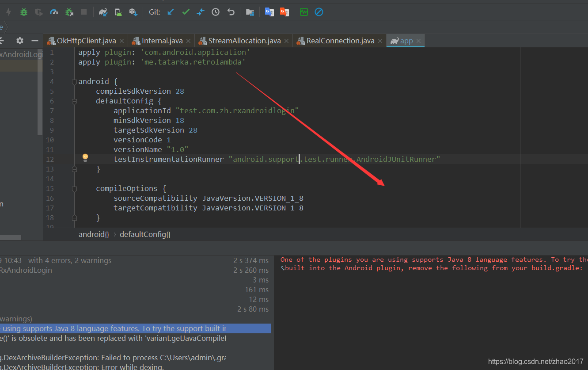The width and height of the screenshot is (588, 370).
Task: Click the '2 s 374 ms' build duration
Action: click(251, 260)
